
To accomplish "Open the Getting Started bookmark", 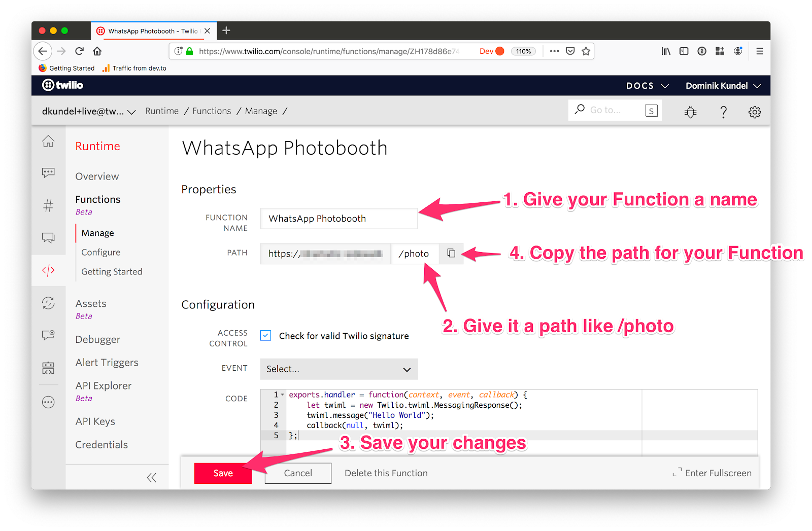I will pos(66,68).
